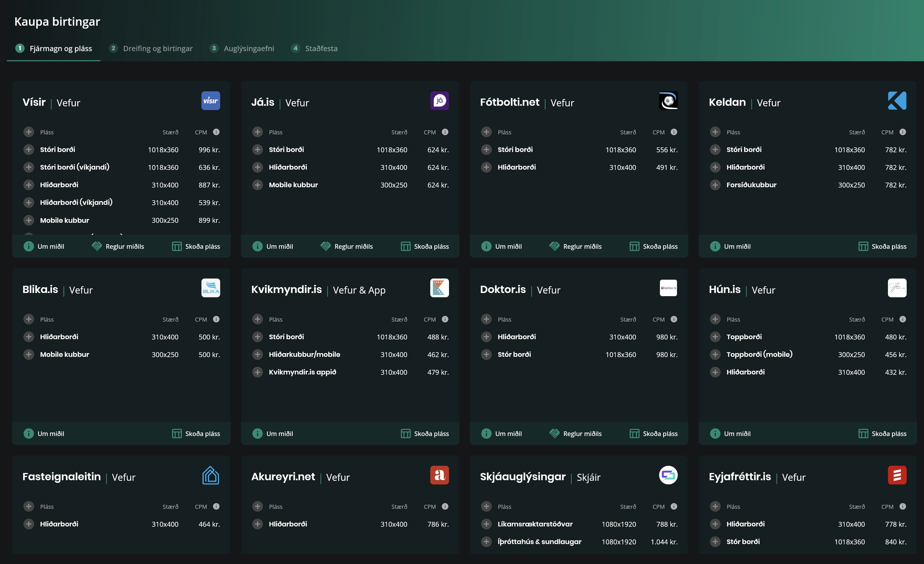924x564 pixels.
Task: Add Vísir Stóri borði (víkjandi) placement
Action: pos(29,167)
